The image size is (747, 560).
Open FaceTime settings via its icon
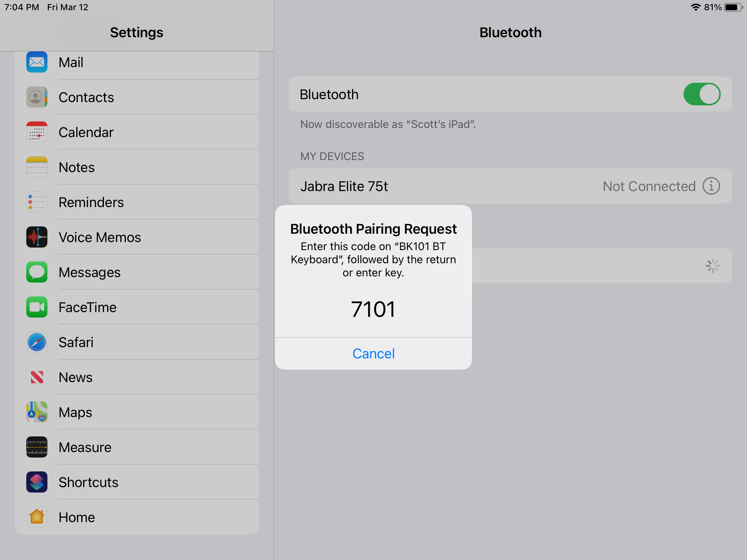pos(36,307)
